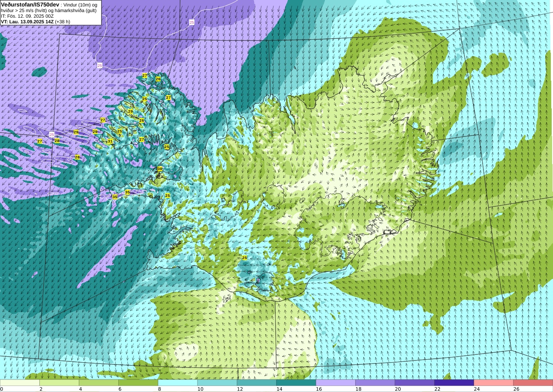Click the 8–10 m/s light cyan swatch

[178, 383]
